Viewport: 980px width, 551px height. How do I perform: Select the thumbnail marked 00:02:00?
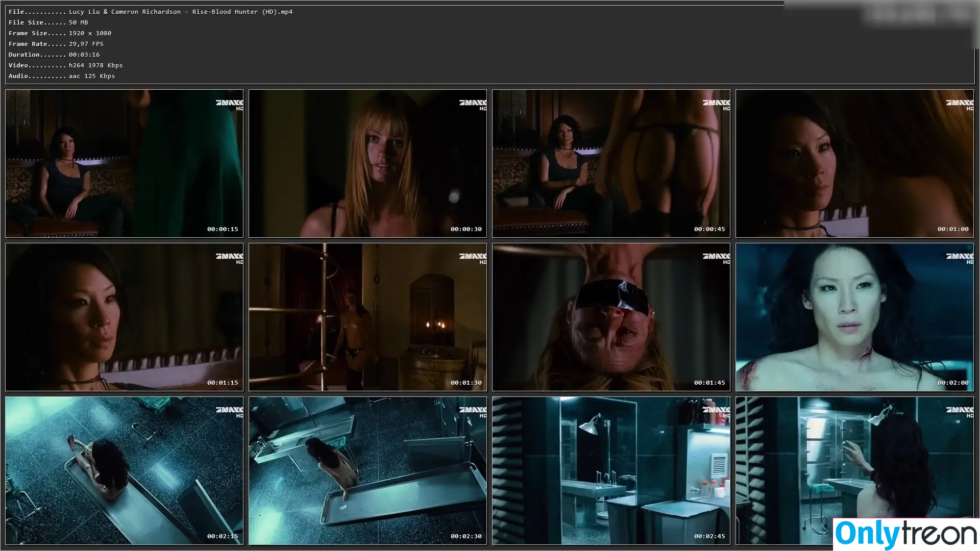click(855, 317)
